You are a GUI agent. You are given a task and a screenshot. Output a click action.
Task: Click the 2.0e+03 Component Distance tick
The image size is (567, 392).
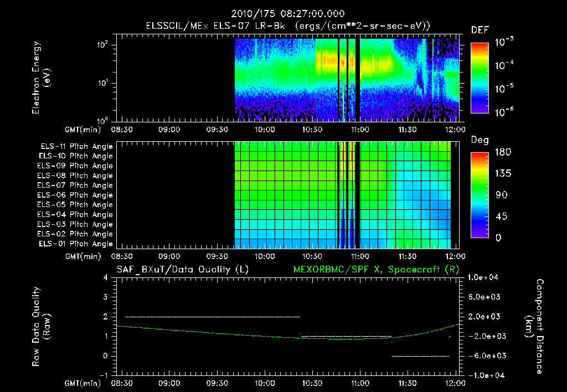click(x=484, y=317)
